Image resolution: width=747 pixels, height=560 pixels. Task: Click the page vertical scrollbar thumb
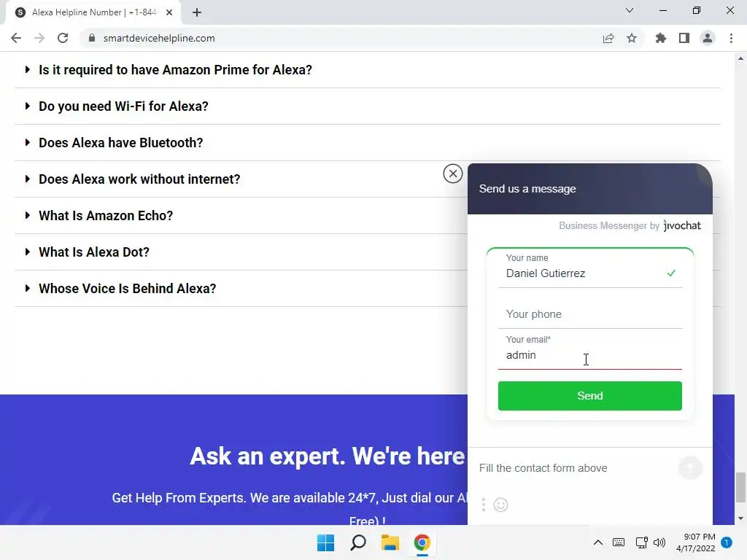click(740, 487)
